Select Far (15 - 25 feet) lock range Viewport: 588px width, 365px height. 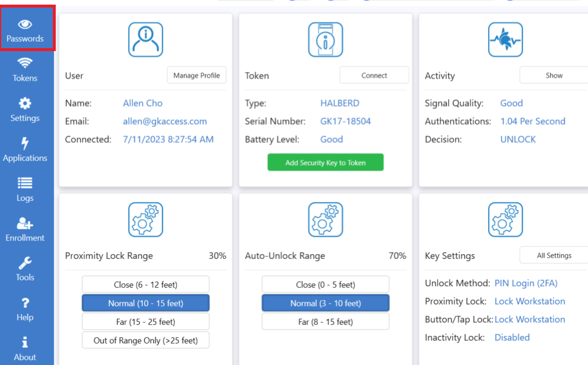(145, 321)
